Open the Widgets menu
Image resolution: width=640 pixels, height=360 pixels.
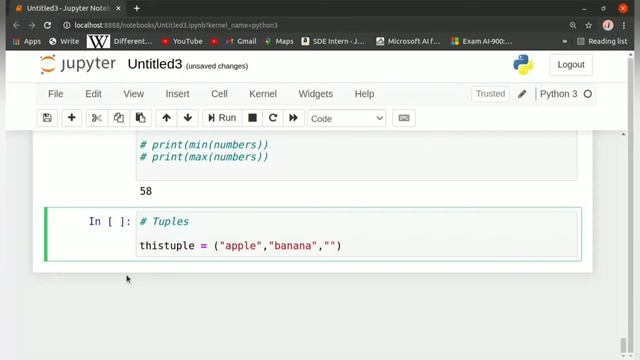click(316, 94)
